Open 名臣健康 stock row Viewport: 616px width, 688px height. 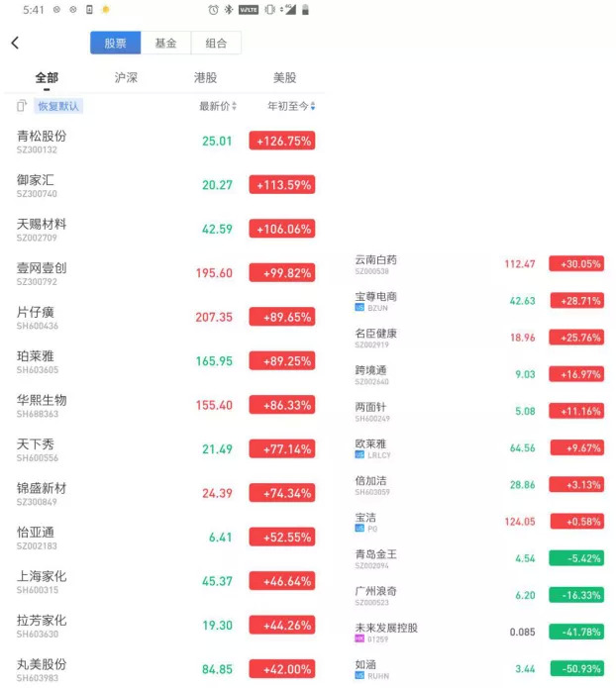(479, 338)
